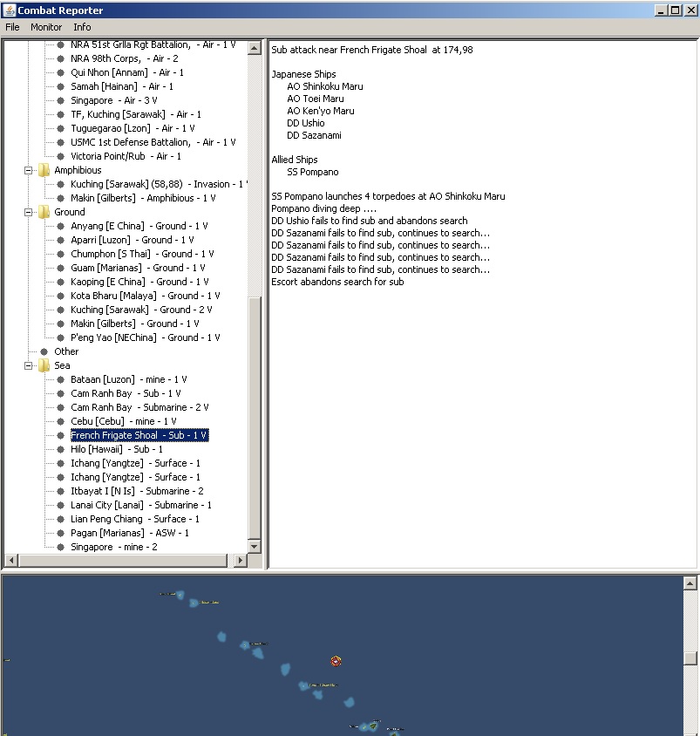The image size is (700, 736).
Task: Click 'AO Shinkoku Maru' in Japanese Ships list
Action: 325,86
